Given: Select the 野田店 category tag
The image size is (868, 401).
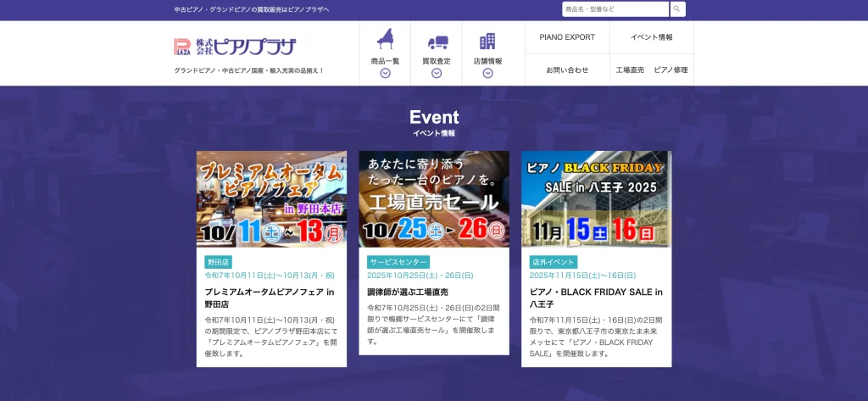Looking at the screenshot, I should [x=218, y=262].
